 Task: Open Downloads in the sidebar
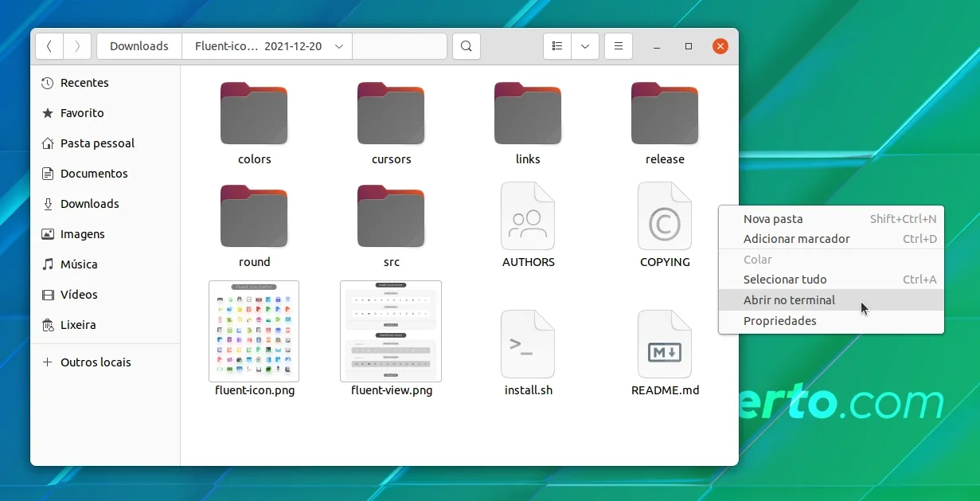106,204
